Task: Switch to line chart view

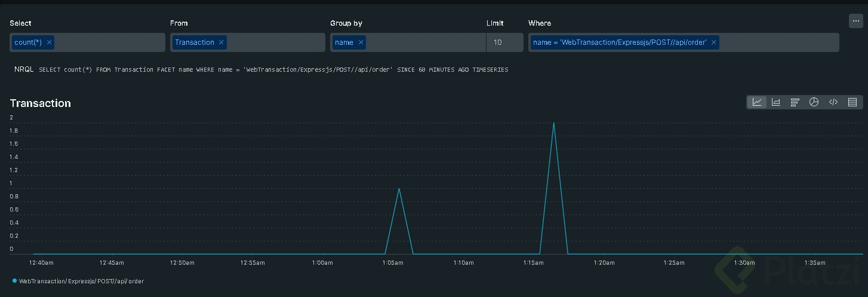Action: [757, 102]
